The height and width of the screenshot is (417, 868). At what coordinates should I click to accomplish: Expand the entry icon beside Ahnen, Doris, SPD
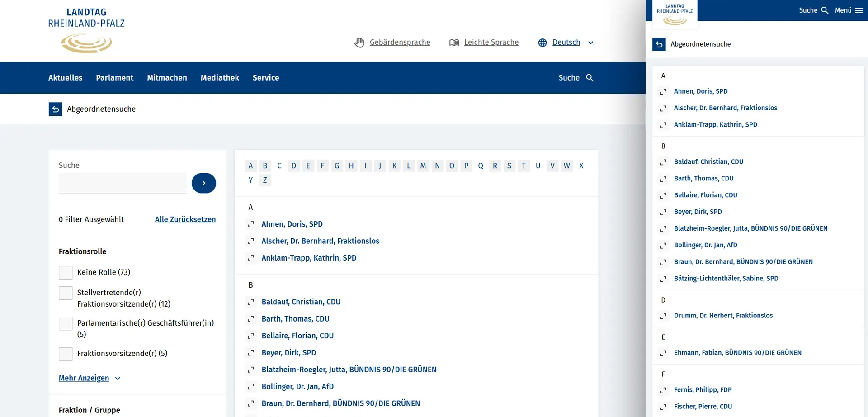(x=251, y=224)
